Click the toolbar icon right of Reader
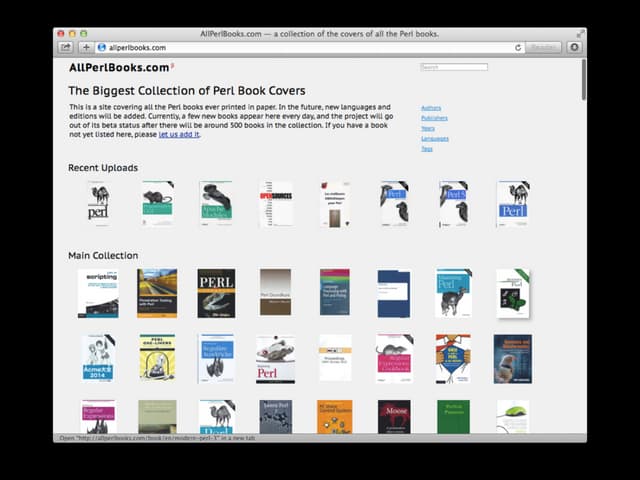The image size is (640, 480). [574, 47]
